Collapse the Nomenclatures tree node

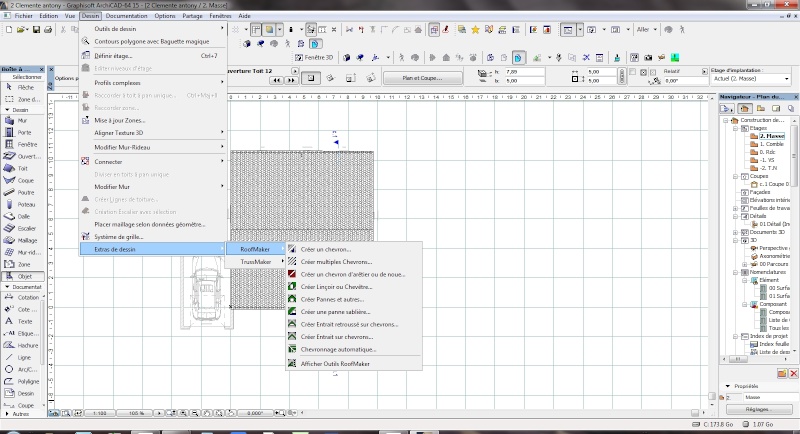coord(735,272)
